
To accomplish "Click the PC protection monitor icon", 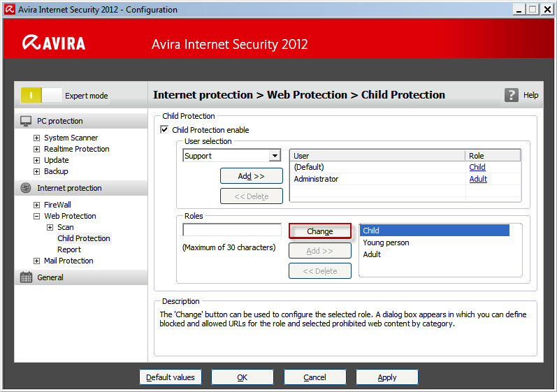I will pyautogui.click(x=26, y=121).
